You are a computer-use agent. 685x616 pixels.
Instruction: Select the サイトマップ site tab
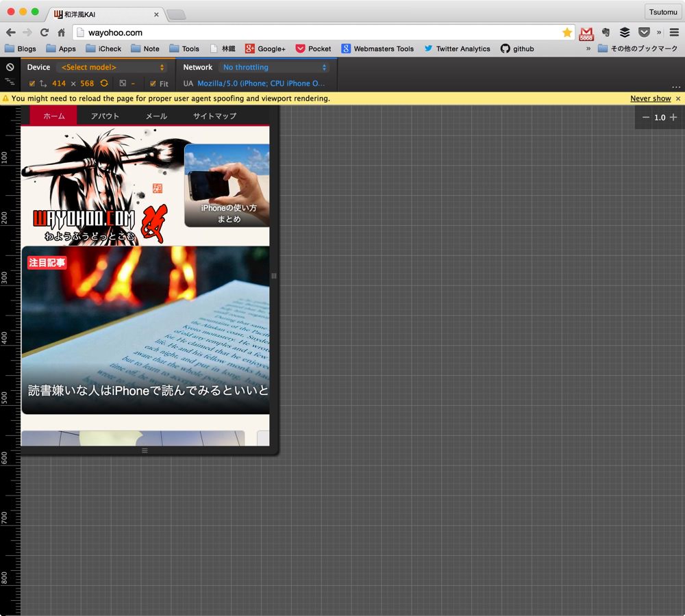point(214,116)
